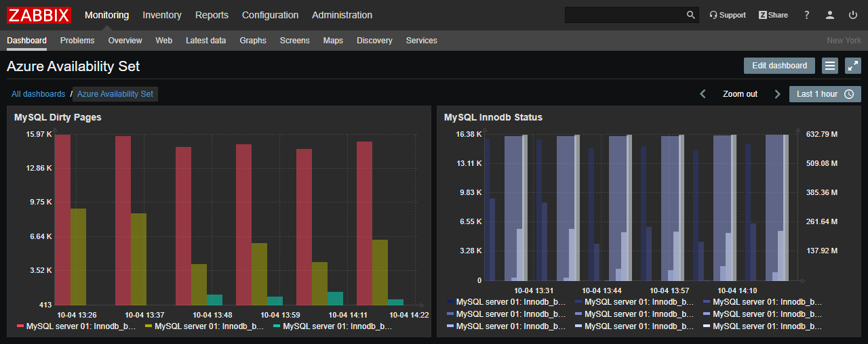This screenshot has height=344, width=868.
Task: Click the search magnifier icon
Action: click(691, 15)
